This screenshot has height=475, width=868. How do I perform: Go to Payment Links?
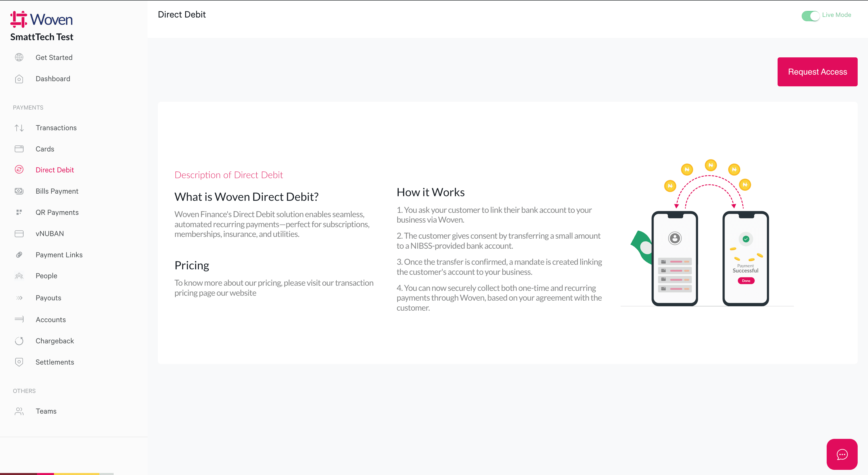(x=59, y=255)
